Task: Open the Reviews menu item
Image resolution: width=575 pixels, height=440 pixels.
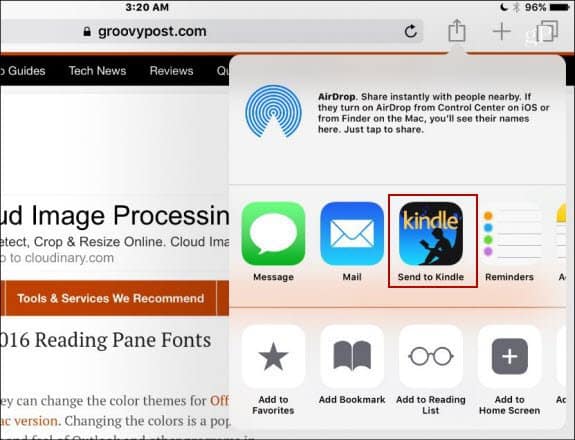Action: 171,71
